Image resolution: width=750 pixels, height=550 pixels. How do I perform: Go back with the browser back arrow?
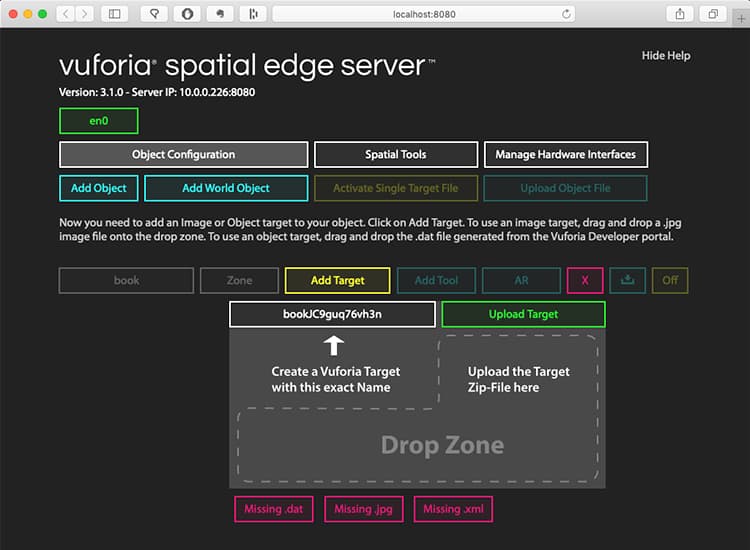click(x=64, y=14)
